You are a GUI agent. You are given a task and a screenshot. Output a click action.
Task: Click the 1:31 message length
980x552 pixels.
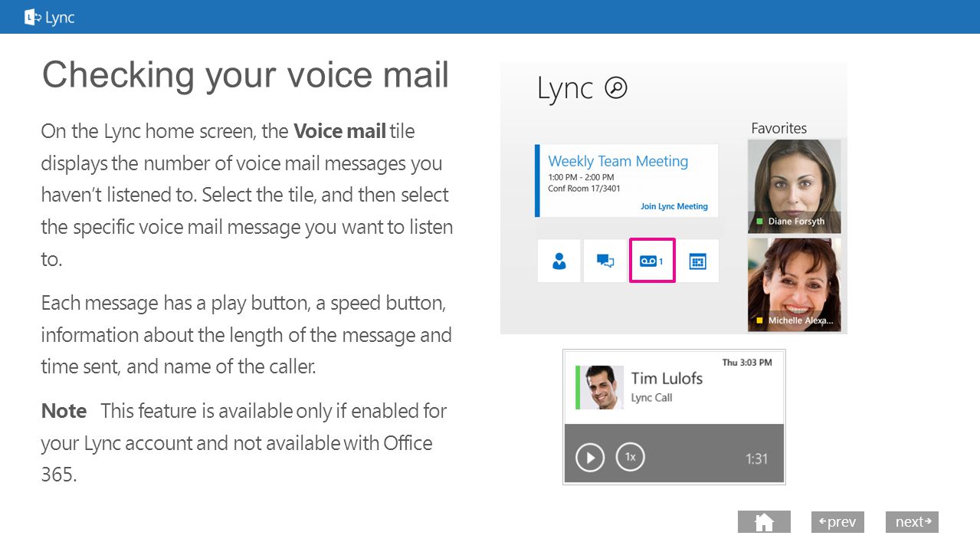click(x=756, y=458)
